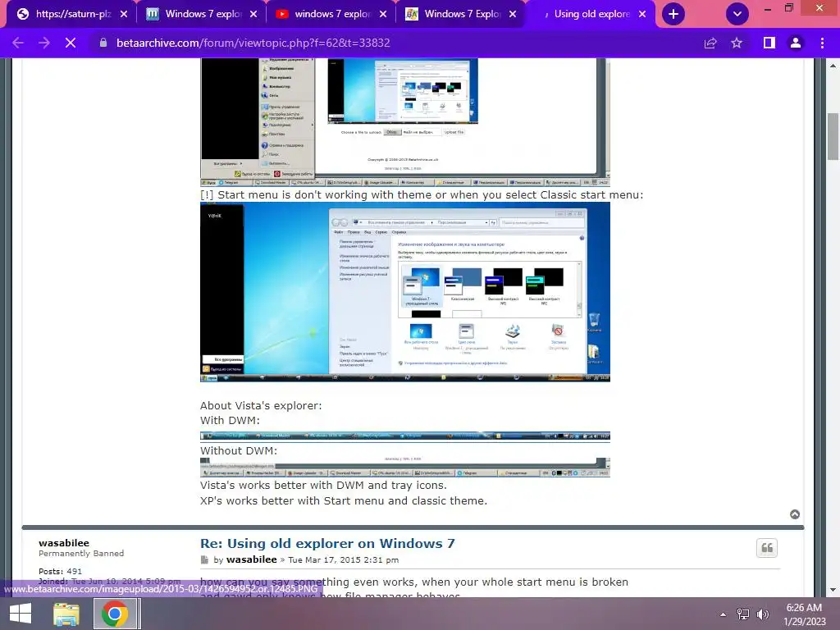Show hidden system tray icons
Screen dimensions: 840x630
[723, 614]
